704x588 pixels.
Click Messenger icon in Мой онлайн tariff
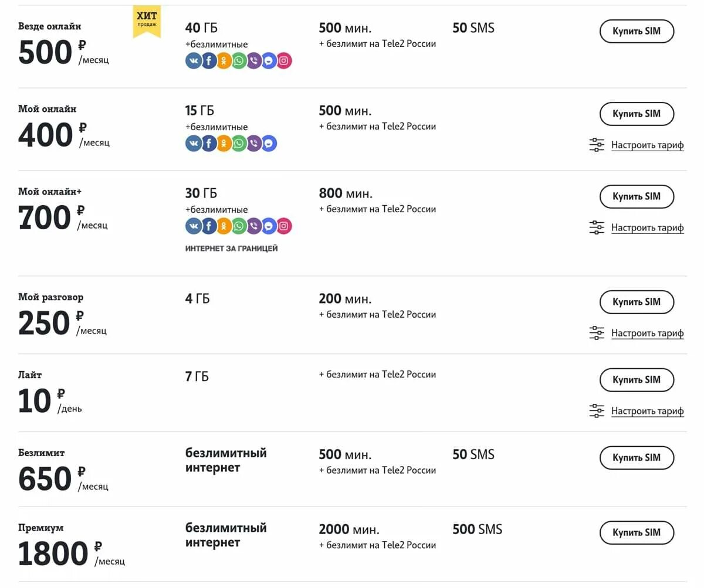[x=269, y=144]
